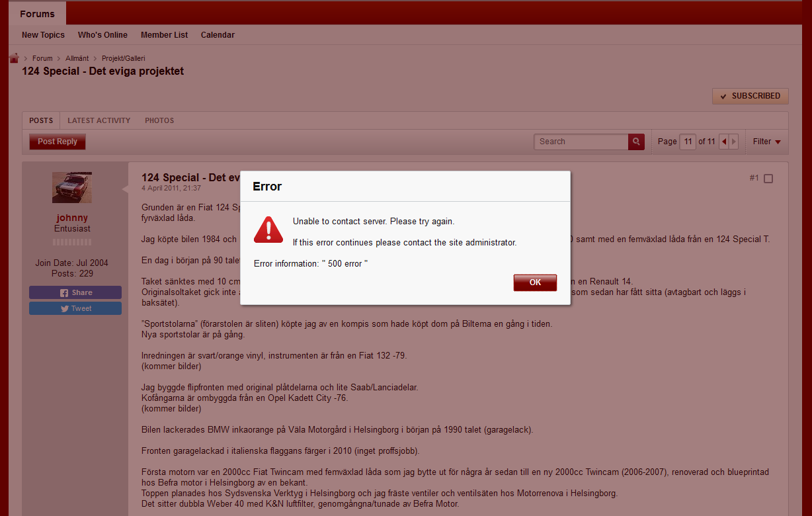Go to previous page arrow
Image resolution: width=812 pixels, height=516 pixels.
click(x=723, y=142)
